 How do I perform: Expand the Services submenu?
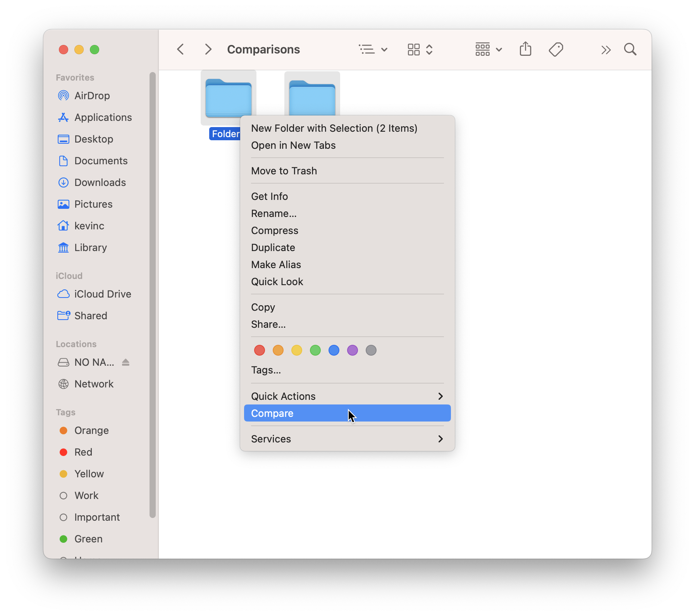pyautogui.click(x=347, y=439)
